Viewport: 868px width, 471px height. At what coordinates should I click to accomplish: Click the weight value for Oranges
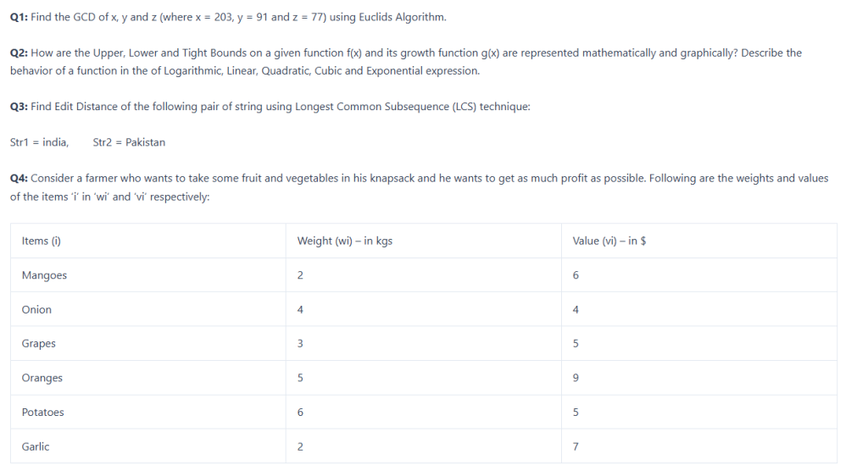click(x=301, y=379)
